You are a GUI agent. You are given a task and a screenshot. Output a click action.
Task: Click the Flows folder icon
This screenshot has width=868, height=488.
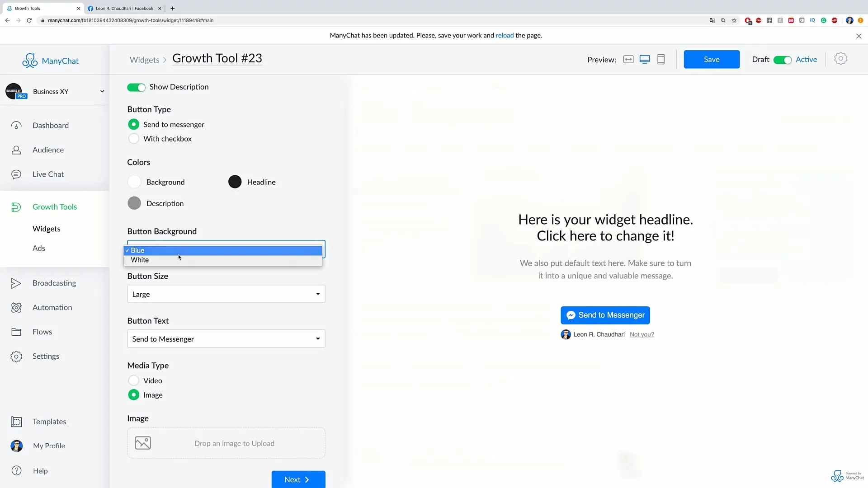[x=16, y=332]
